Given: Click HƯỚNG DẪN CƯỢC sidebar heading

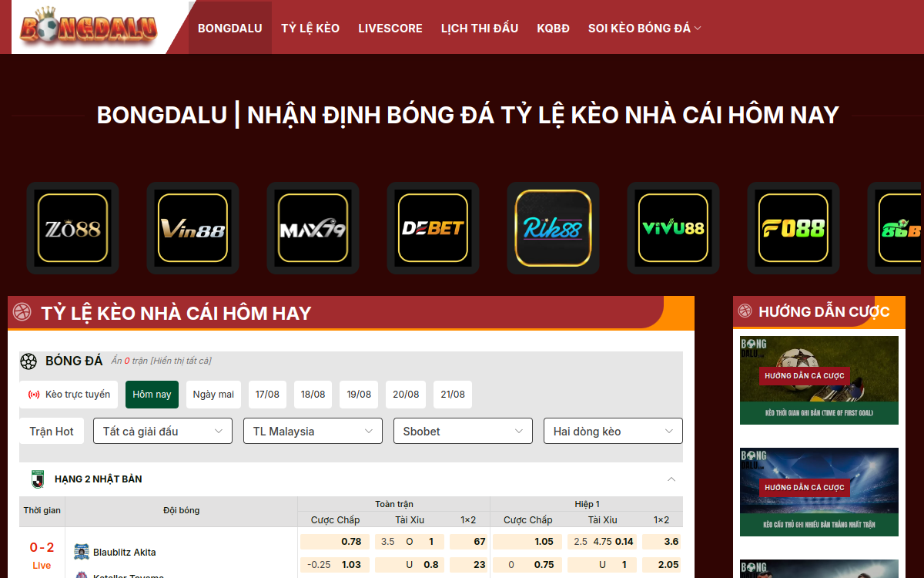Looking at the screenshot, I should 824,311.
